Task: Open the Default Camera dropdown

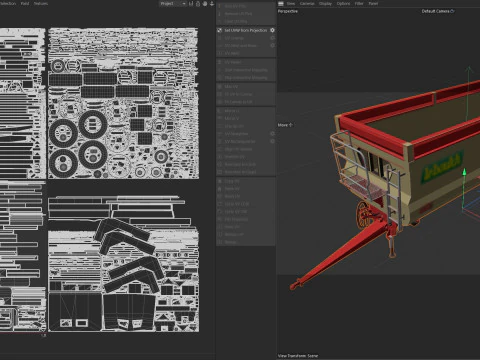Action: (435, 11)
